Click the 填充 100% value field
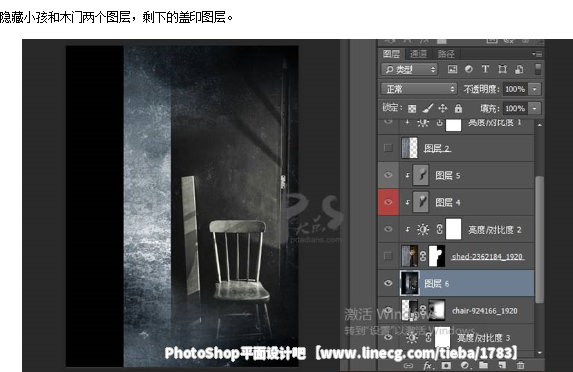573x372 pixels. point(515,108)
